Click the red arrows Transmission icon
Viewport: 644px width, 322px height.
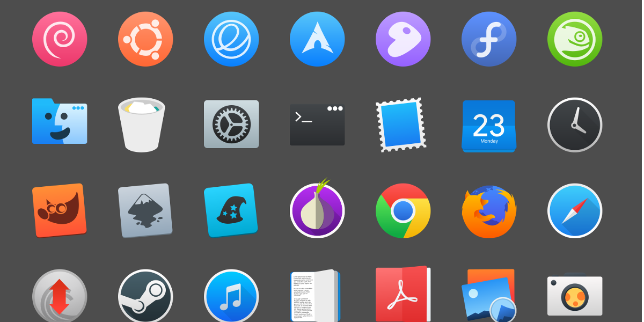60,296
